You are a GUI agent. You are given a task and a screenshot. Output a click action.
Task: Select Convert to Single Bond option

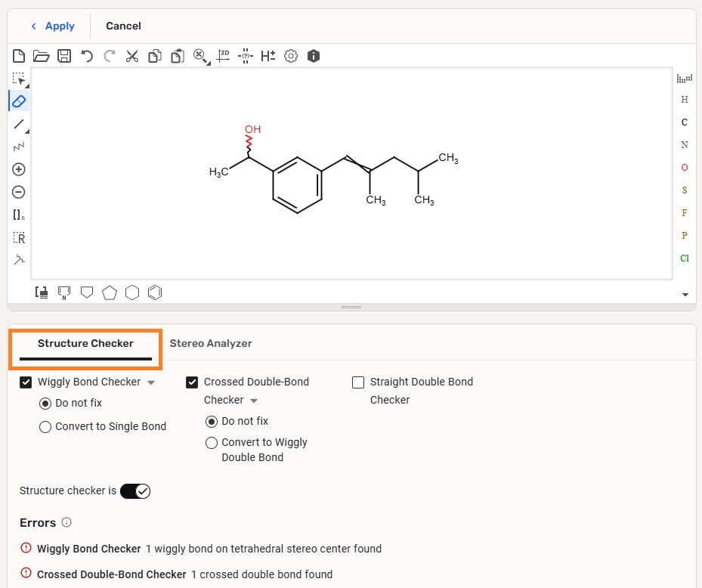[46, 427]
